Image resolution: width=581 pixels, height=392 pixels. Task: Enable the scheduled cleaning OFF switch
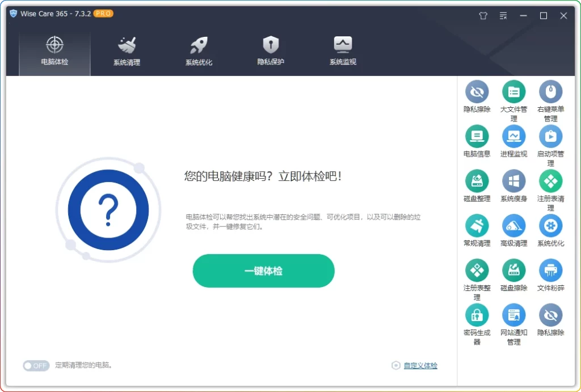36,365
